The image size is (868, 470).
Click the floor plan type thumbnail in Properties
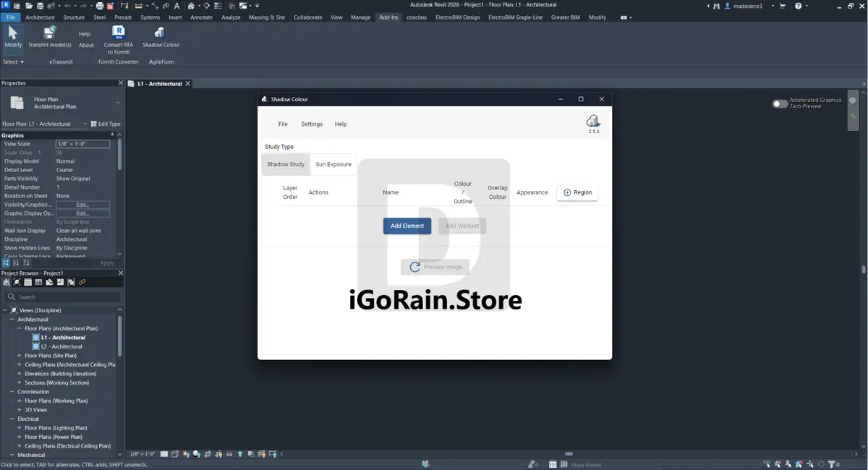click(17, 103)
